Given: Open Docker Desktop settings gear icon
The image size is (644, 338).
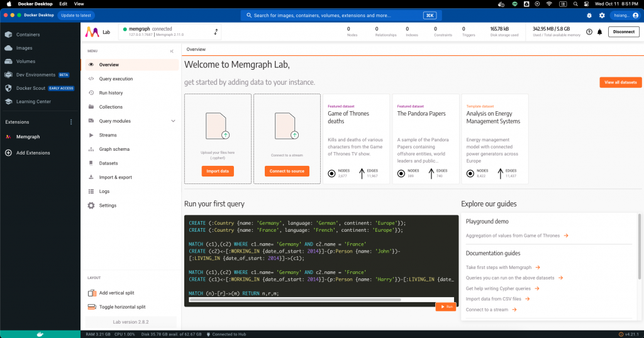Looking at the screenshot, I should point(602,16).
